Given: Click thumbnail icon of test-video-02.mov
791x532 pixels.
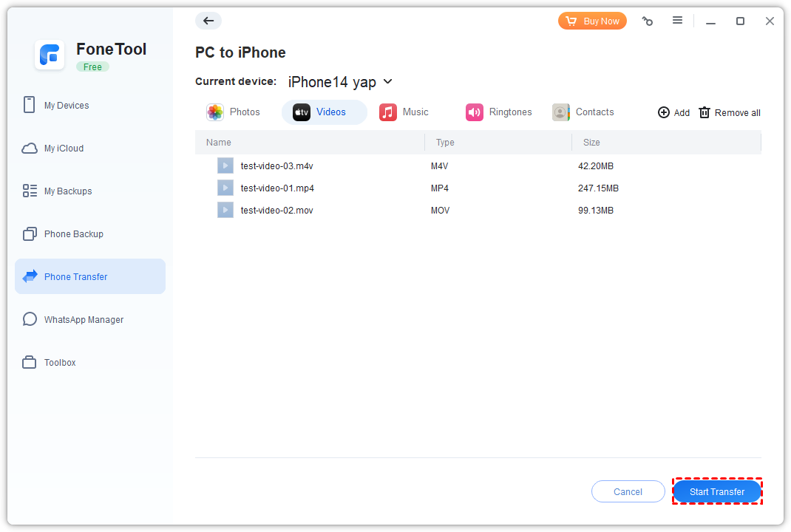Looking at the screenshot, I should click(x=225, y=210).
